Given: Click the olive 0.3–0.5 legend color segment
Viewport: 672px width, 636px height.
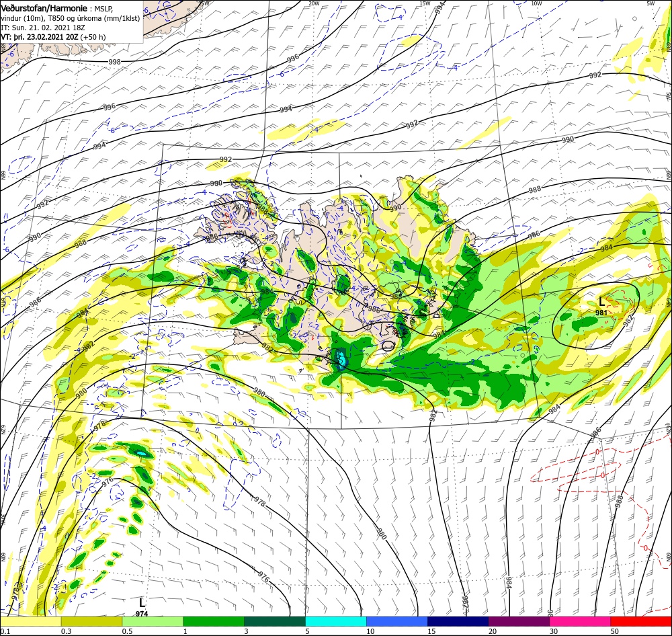Looking at the screenshot, I should tap(91, 621).
